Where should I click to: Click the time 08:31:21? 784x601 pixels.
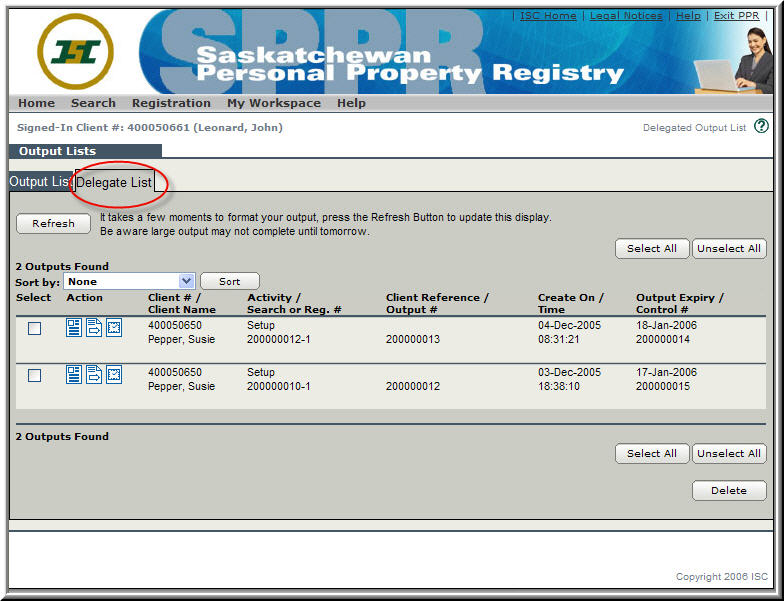point(558,340)
